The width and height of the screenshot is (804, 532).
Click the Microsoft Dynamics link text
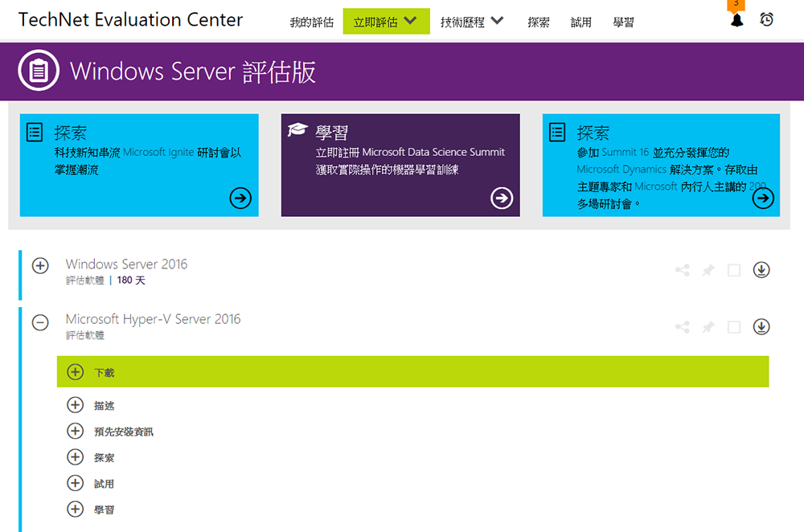click(621, 169)
